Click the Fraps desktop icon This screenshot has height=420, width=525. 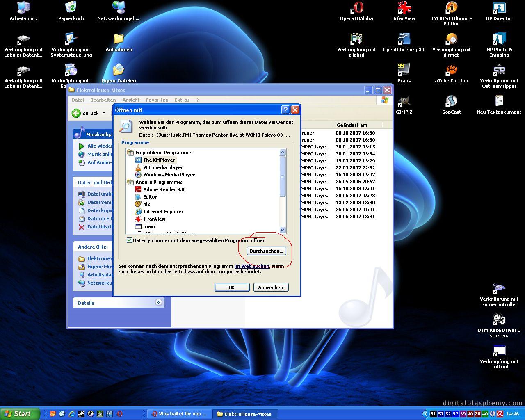click(404, 73)
